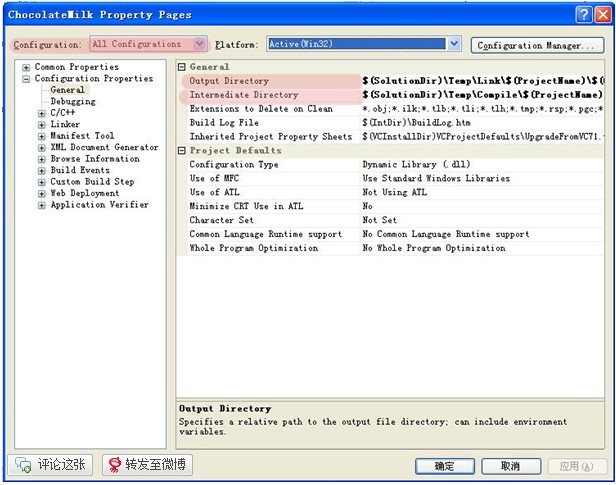
Task: Click the 应用(A) apply button
Action: [x=576, y=466]
